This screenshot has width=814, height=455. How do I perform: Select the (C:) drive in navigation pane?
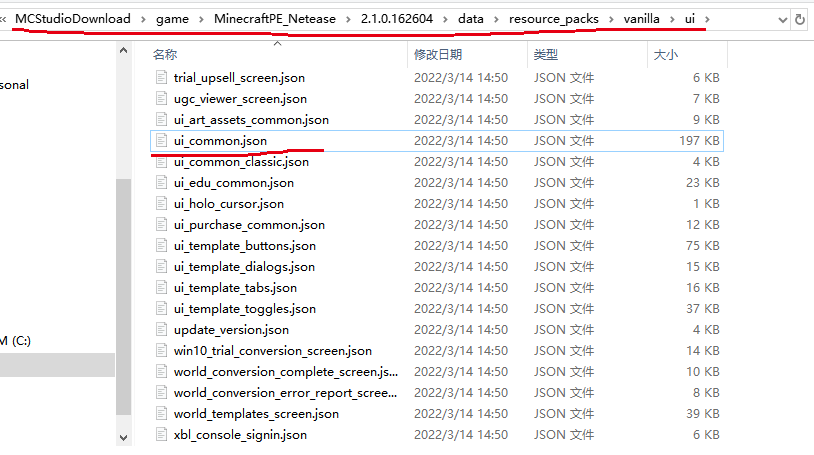16,341
